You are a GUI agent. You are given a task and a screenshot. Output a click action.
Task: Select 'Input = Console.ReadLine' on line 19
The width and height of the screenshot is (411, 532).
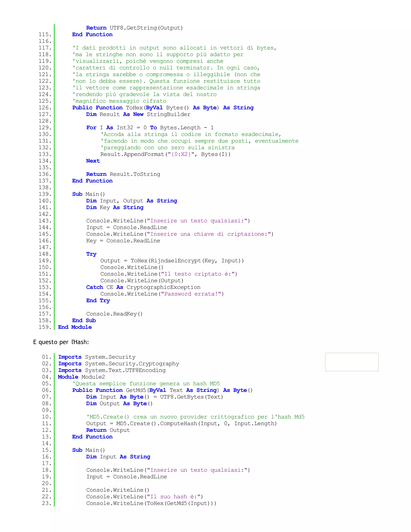click(127, 477)
